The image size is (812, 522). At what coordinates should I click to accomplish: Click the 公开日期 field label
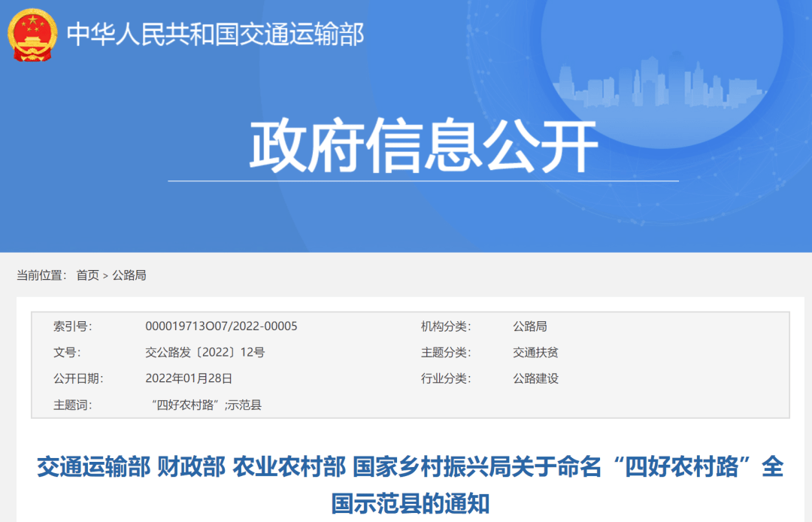pos(78,378)
